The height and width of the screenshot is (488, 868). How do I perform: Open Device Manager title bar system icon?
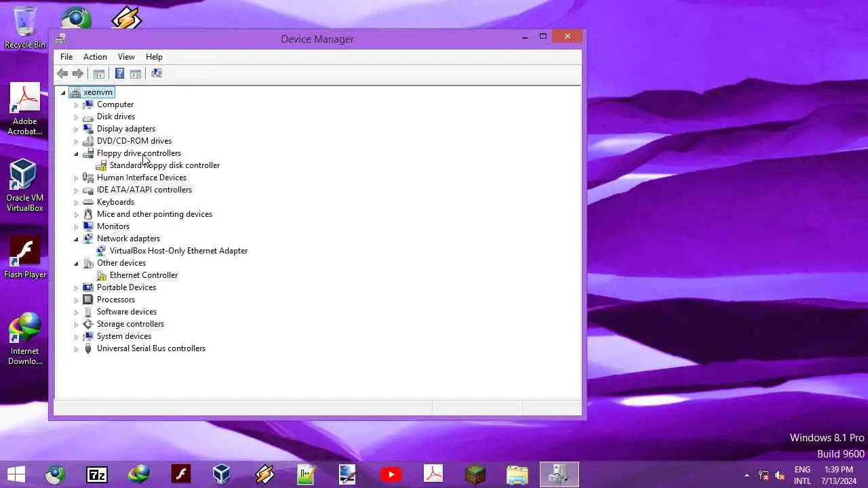61,39
